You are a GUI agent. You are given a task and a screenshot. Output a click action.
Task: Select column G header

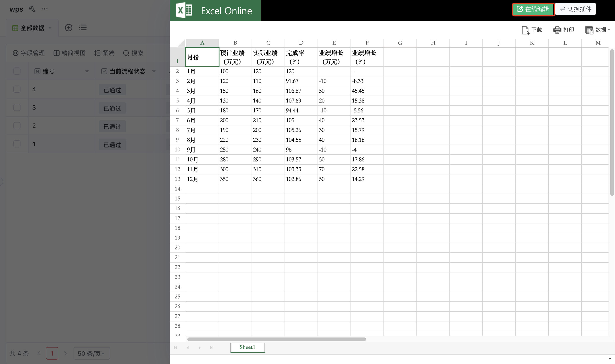400,43
